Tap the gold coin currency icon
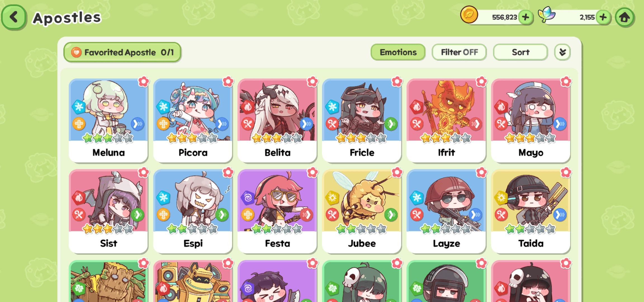 [469, 15]
